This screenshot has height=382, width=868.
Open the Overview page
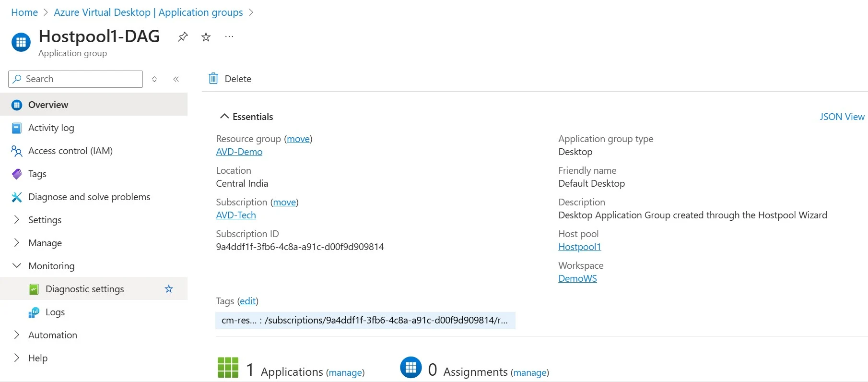pos(94,105)
